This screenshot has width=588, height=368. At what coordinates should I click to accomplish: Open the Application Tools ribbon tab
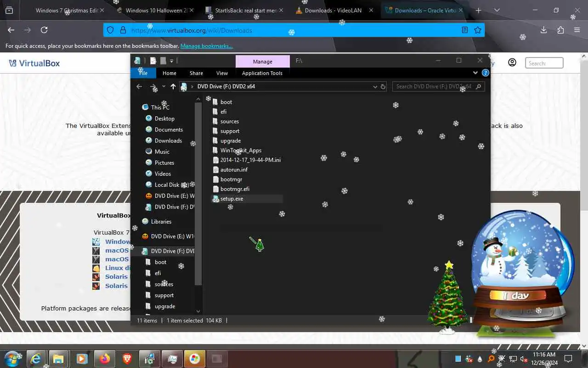click(262, 73)
